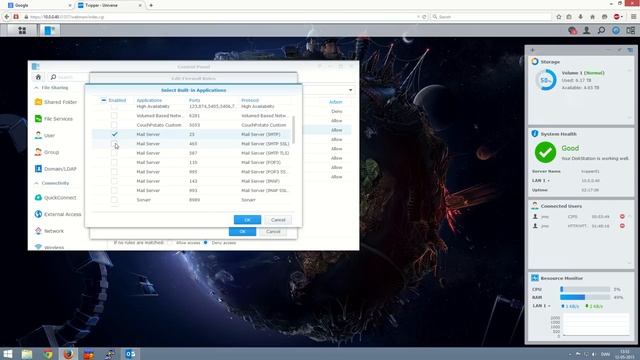Check Mail Server port 995 checkbox
Image resolution: width=640 pixels, height=360 pixels.
coord(114,172)
